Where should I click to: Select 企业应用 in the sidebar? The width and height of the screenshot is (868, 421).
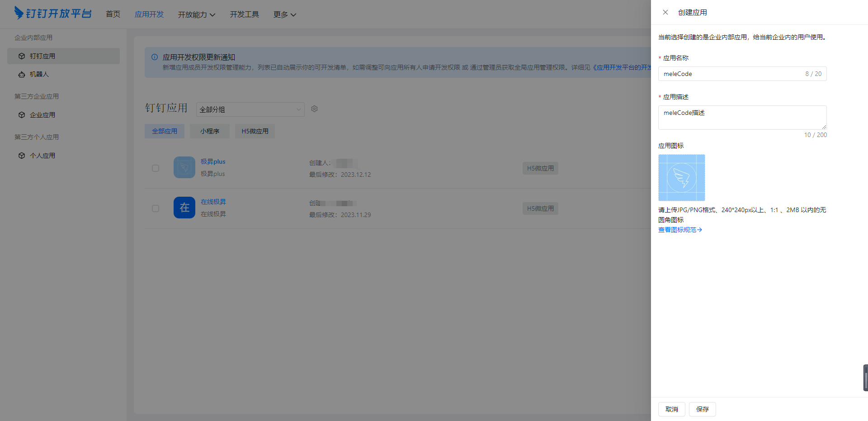click(64, 115)
